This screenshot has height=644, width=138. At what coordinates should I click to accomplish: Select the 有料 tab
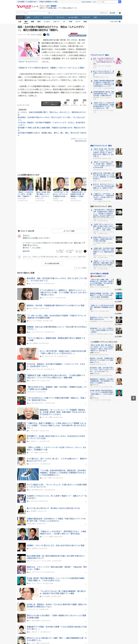click(95, 17)
